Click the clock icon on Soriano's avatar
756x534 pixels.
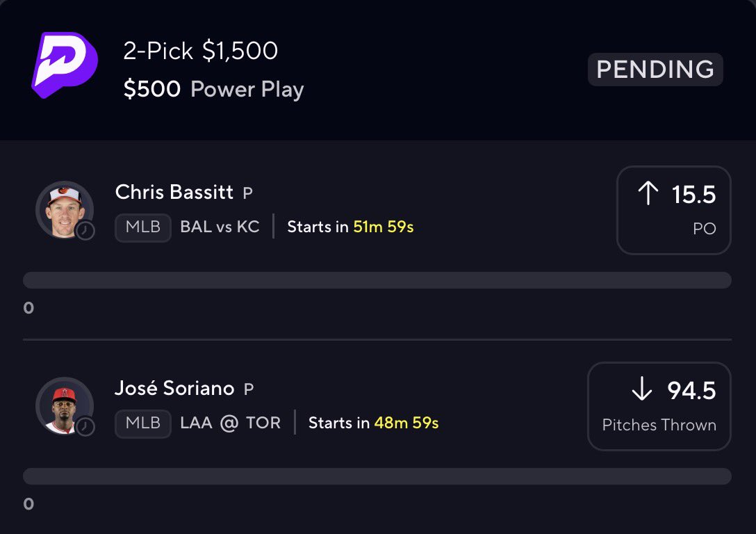pyautogui.click(x=85, y=426)
